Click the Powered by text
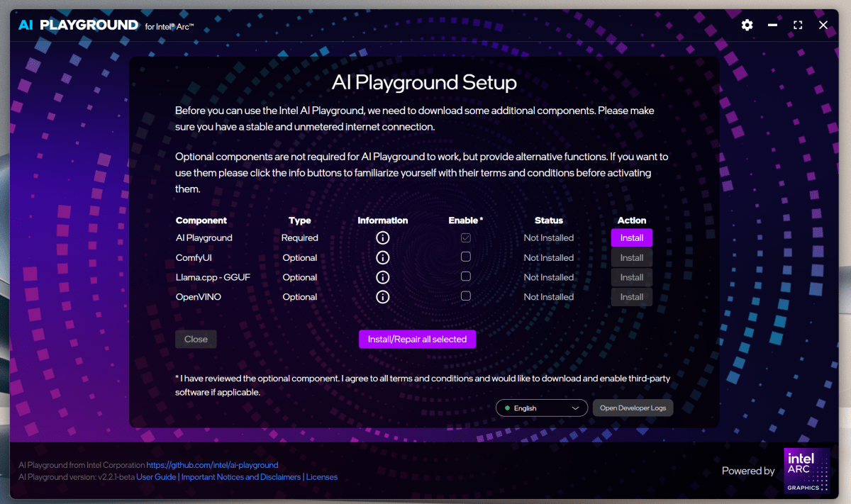This screenshot has height=504, width=851. (748, 471)
